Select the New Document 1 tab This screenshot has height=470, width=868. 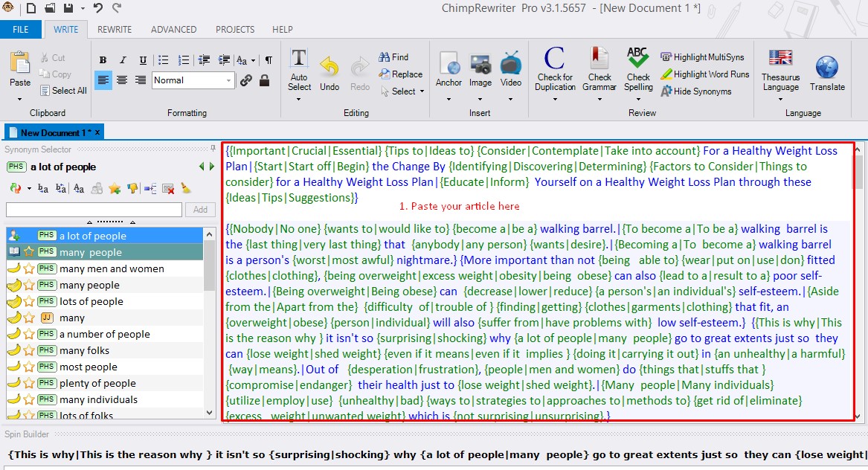[x=54, y=132]
